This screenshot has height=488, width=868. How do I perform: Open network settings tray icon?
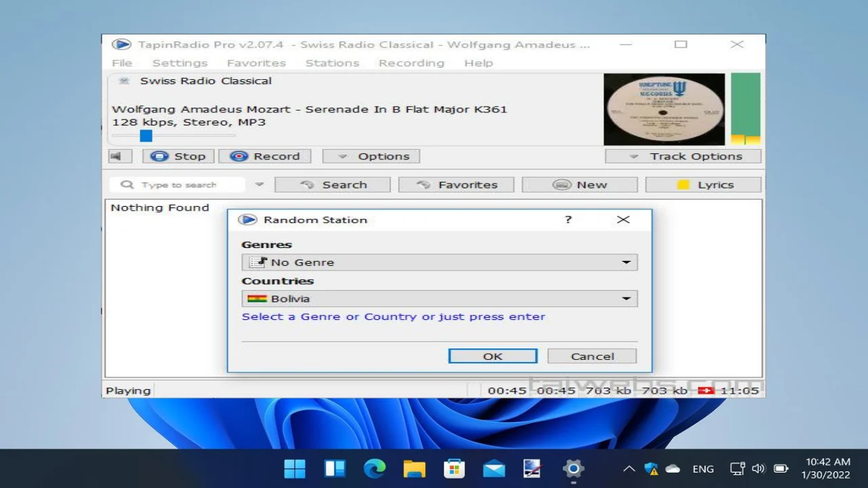(x=737, y=468)
